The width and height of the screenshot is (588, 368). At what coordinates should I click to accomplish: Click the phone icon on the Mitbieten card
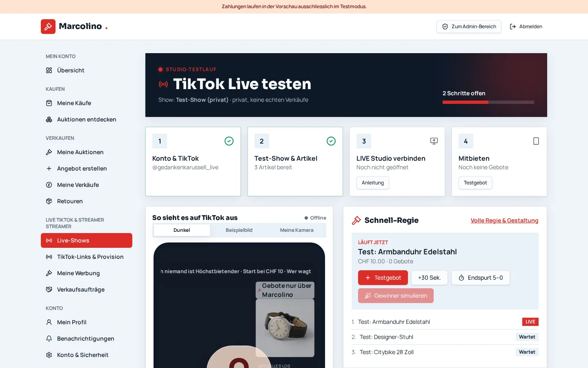coord(536,141)
